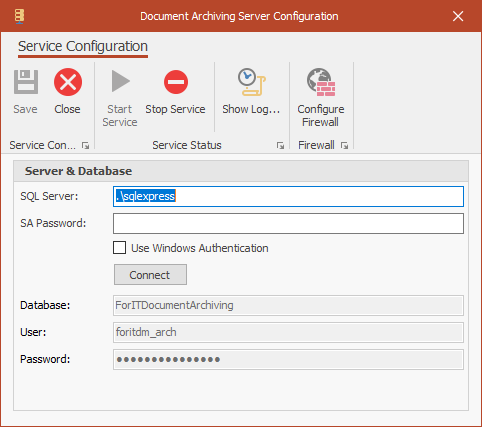Focus the SQL Server input field
The height and width of the screenshot is (427, 482).
click(x=288, y=196)
